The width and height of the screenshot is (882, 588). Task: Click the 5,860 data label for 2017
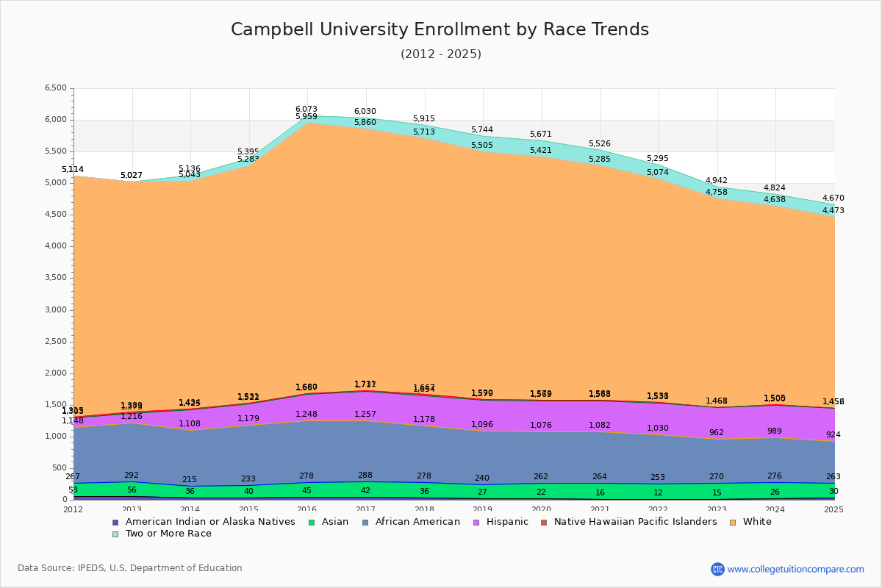[365, 122]
